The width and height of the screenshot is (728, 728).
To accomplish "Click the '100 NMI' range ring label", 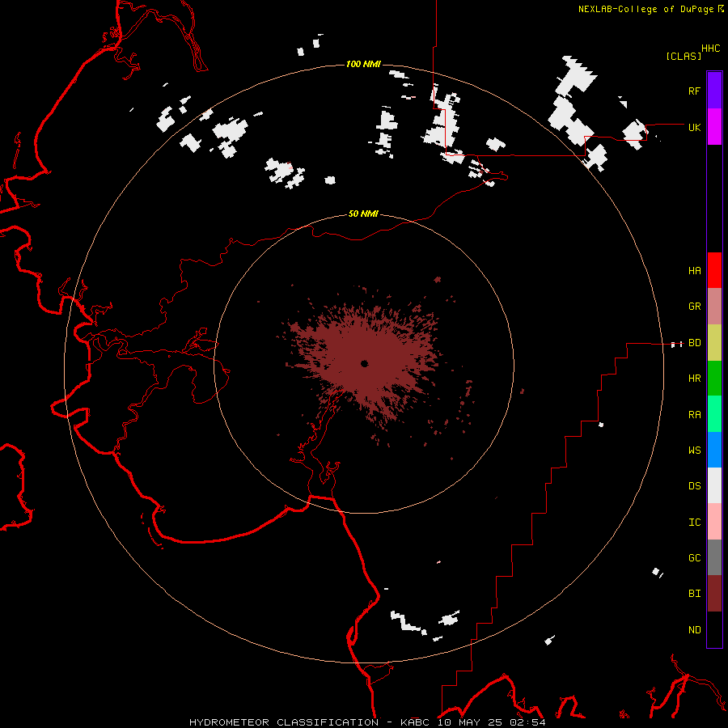I will pos(363,64).
